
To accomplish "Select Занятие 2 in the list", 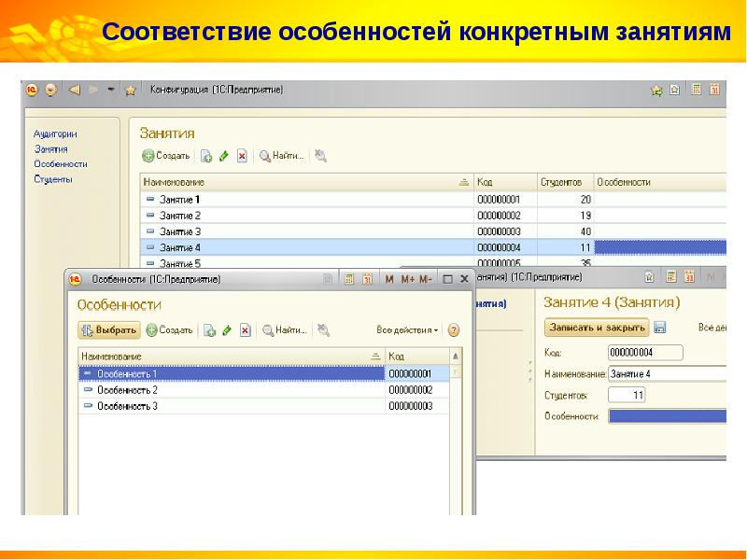I will [x=179, y=216].
